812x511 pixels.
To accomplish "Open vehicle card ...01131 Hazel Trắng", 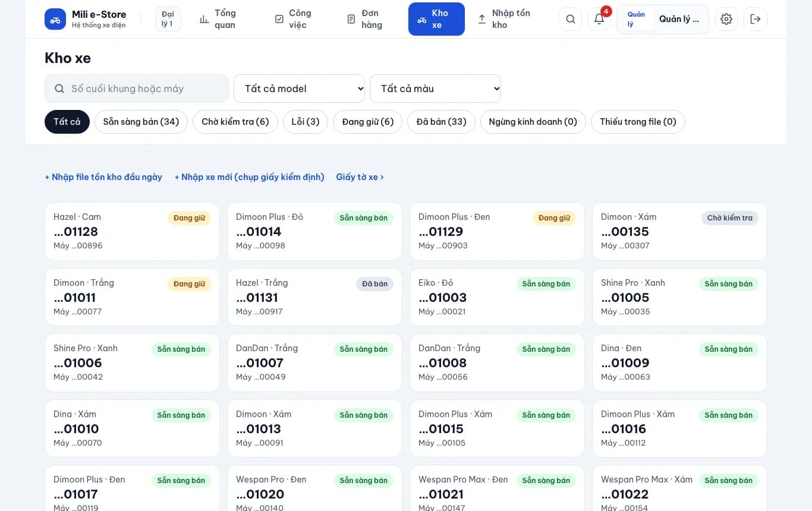I will point(314,297).
